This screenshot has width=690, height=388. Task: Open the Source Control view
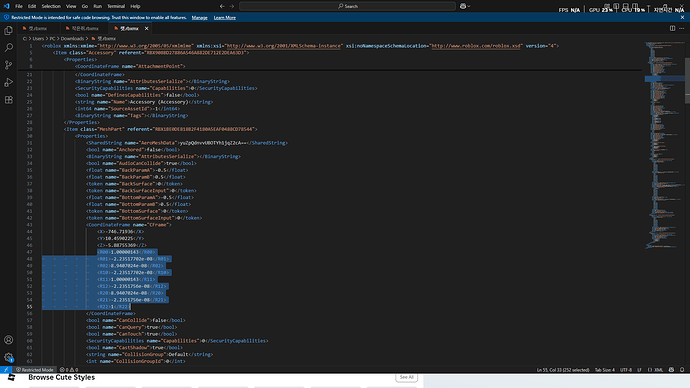pos(8,65)
